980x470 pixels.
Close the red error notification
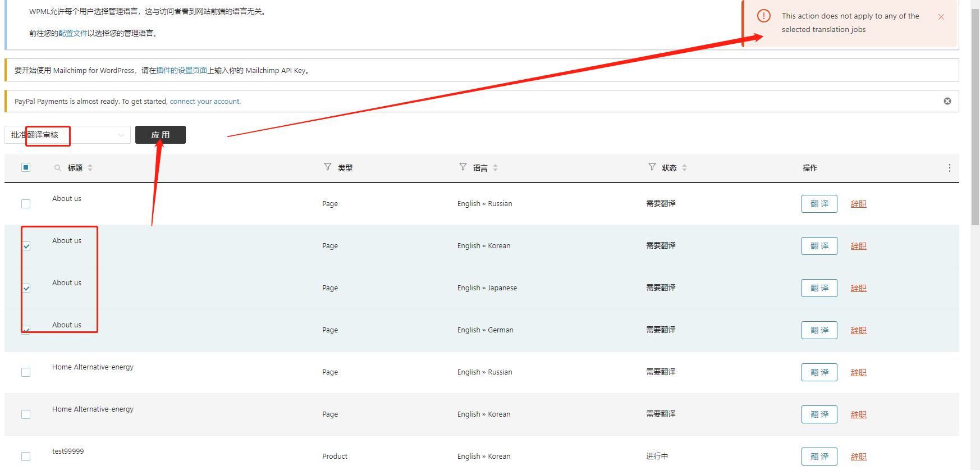941,17
